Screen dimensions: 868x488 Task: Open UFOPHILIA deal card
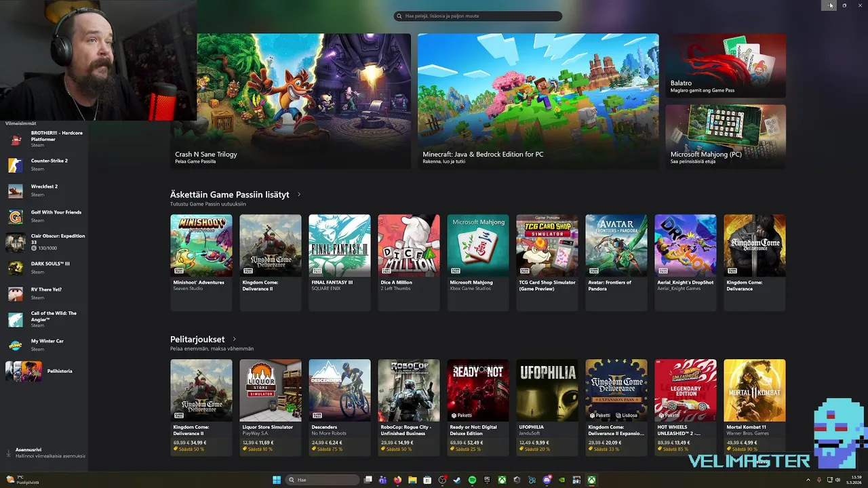[x=547, y=407]
